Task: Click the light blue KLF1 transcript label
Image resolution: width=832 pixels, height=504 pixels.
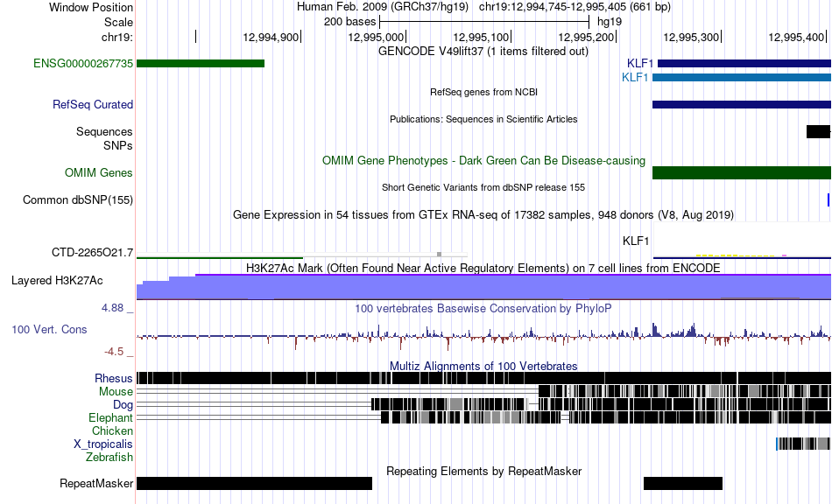Action: [x=635, y=77]
